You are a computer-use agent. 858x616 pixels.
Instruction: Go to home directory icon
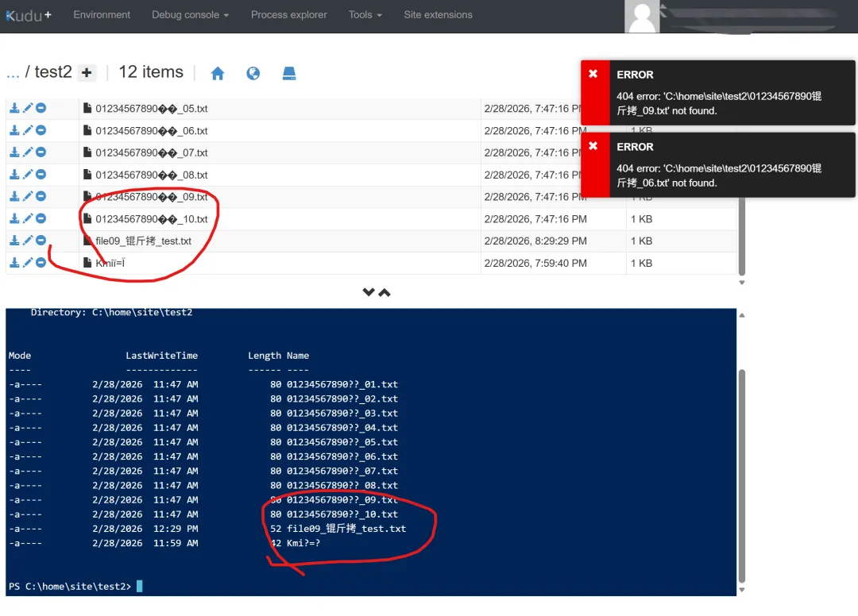tap(217, 73)
